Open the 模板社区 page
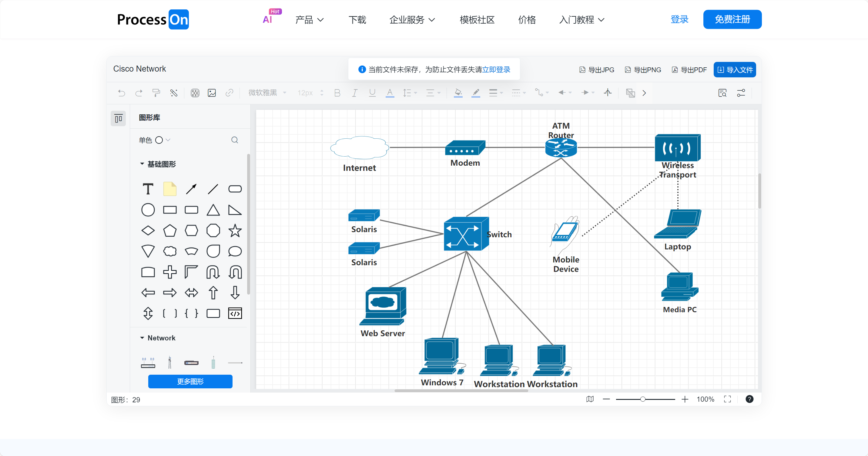Screen dimensions: 868x456 point(477,19)
